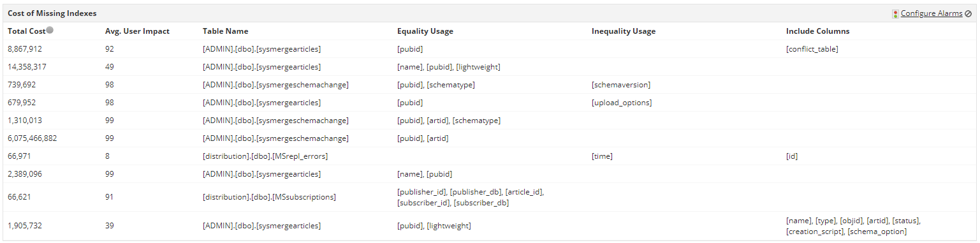Select the row with total cost 14,358,317
The image size is (980, 243).
(490, 67)
